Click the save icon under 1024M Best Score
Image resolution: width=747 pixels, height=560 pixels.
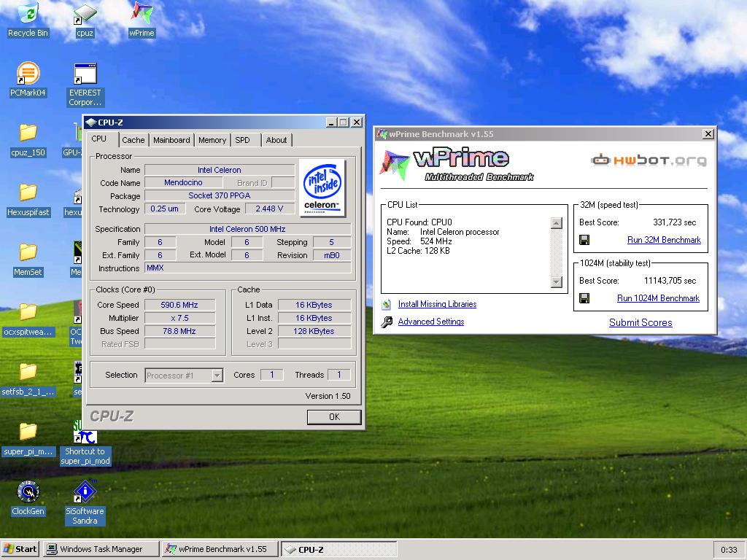click(x=584, y=298)
